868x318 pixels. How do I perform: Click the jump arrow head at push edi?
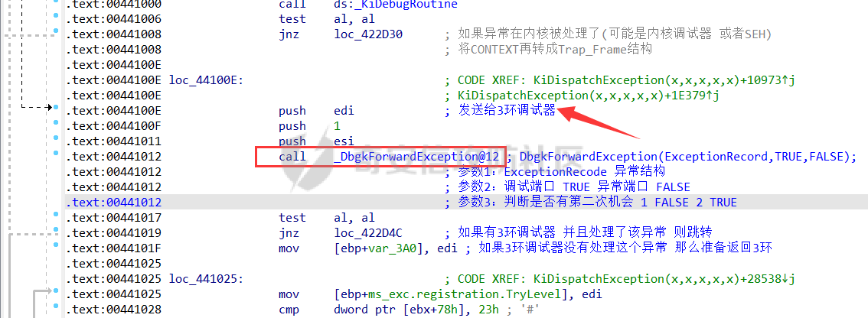[x=49, y=107]
